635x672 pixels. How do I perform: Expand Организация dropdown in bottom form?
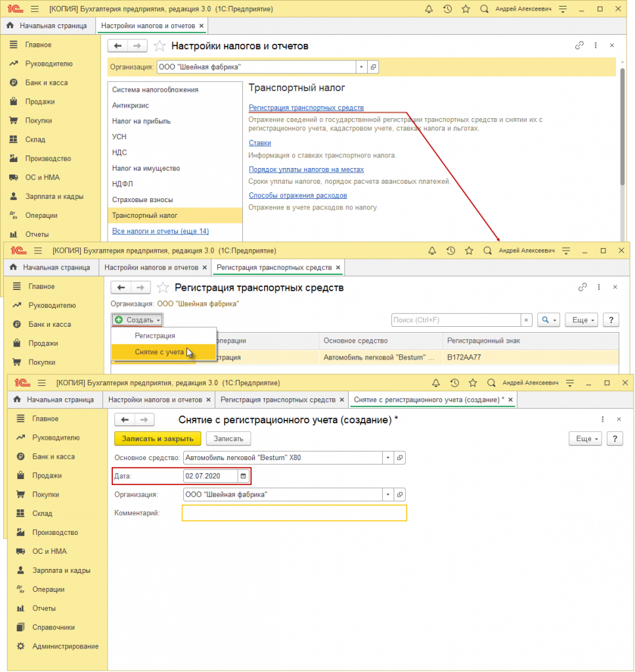click(387, 495)
